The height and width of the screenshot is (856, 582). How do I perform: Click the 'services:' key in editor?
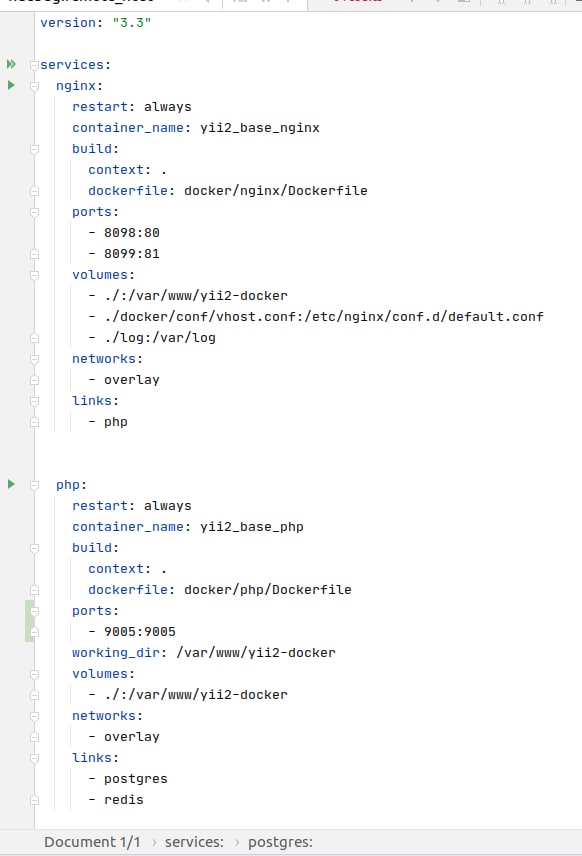tap(75, 65)
